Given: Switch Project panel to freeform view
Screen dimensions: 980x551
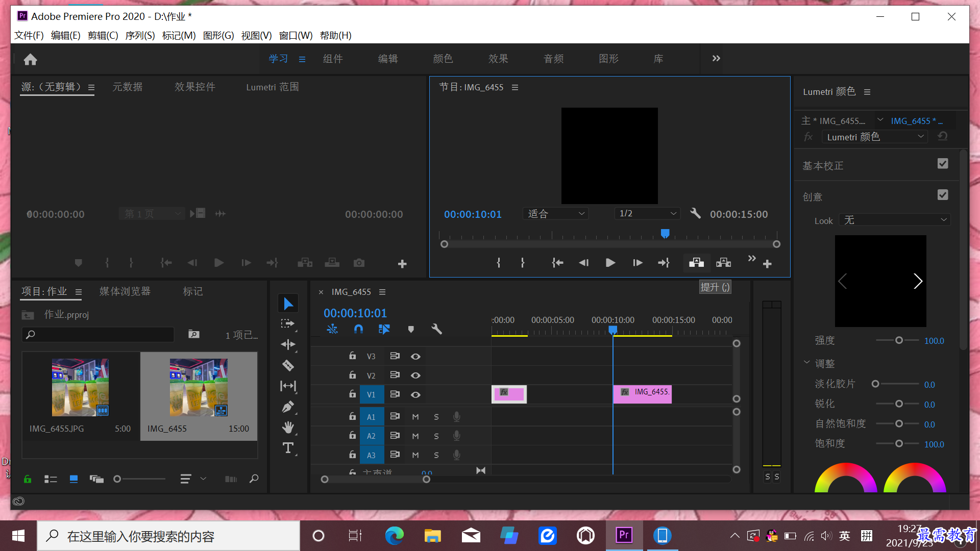Looking at the screenshot, I should [96, 479].
